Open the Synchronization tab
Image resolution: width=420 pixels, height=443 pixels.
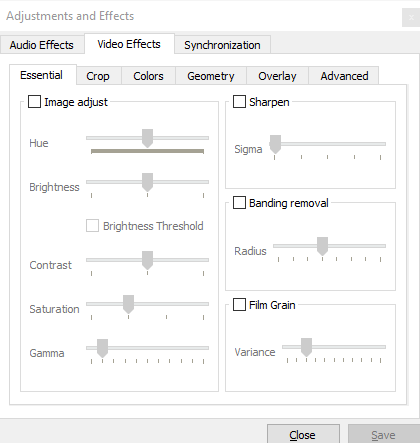[222, 45]
